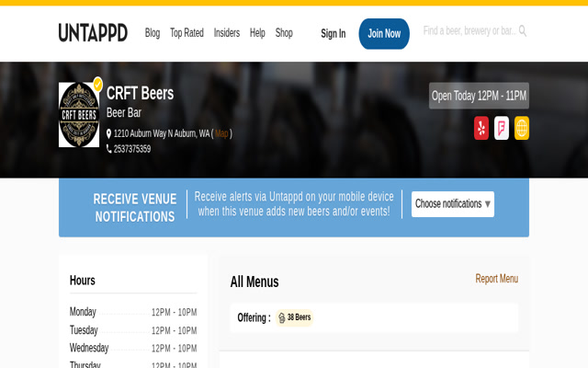The image size is (588, 368).
Task: Open the venue's Yelp page icon
Action: point(481,128)
